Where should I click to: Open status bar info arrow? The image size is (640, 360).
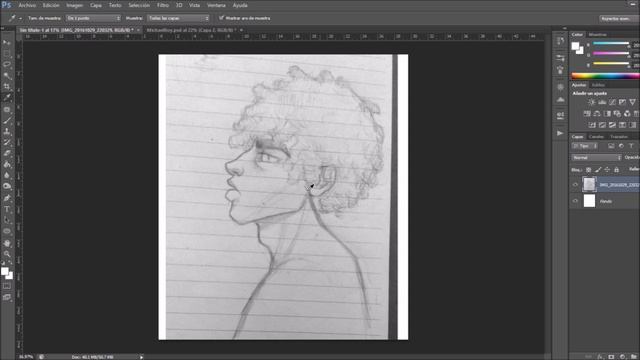coord(142,357)
